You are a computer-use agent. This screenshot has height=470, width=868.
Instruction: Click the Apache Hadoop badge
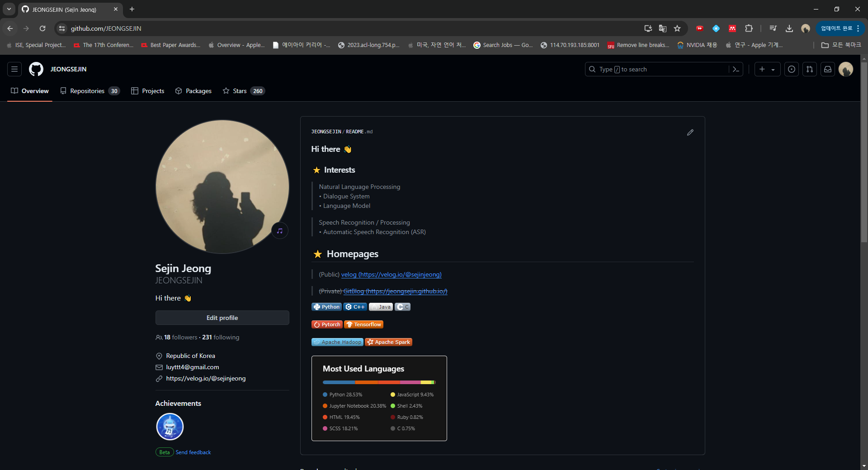coord(337,342)
